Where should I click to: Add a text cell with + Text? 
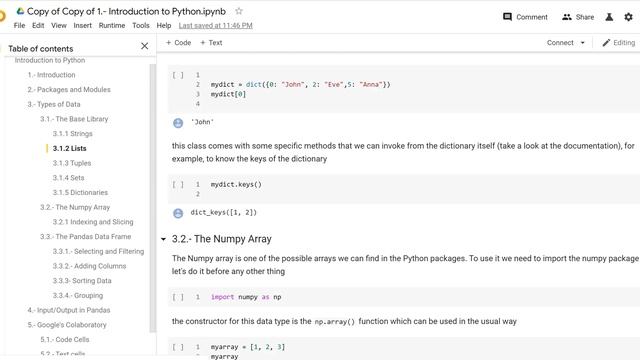[x=211, y=42]
